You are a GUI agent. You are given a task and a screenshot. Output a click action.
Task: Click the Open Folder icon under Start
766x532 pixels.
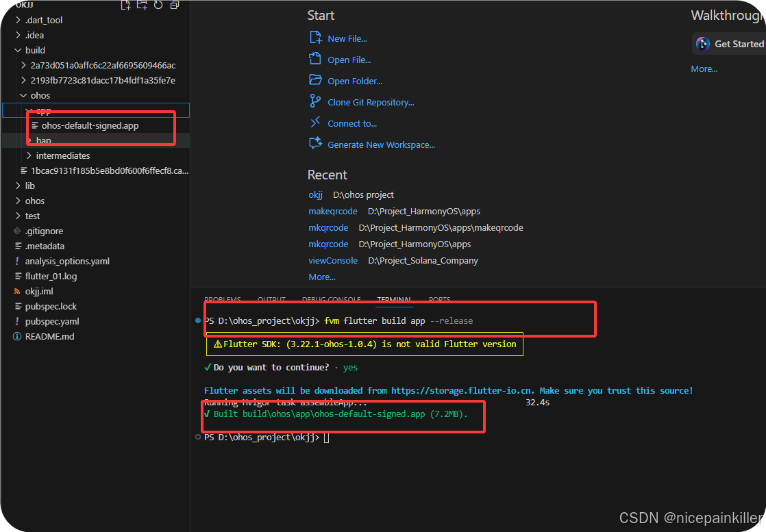pos(316,80)
